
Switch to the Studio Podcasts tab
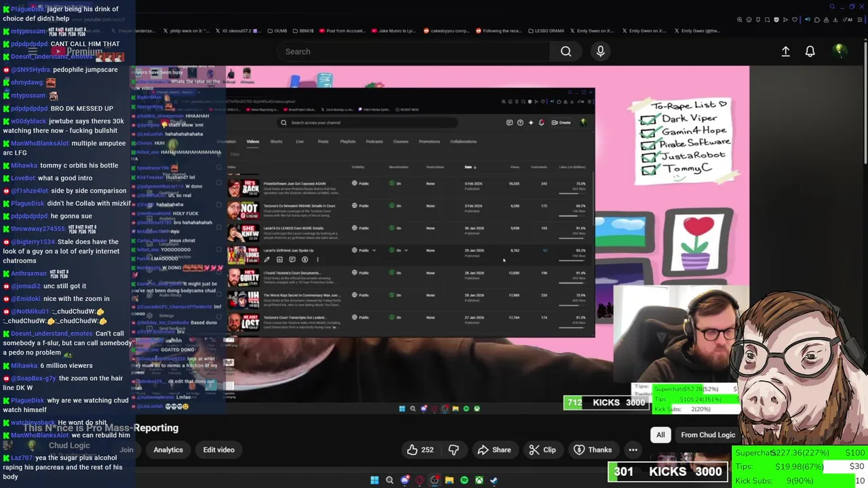[x=374, y=142]
